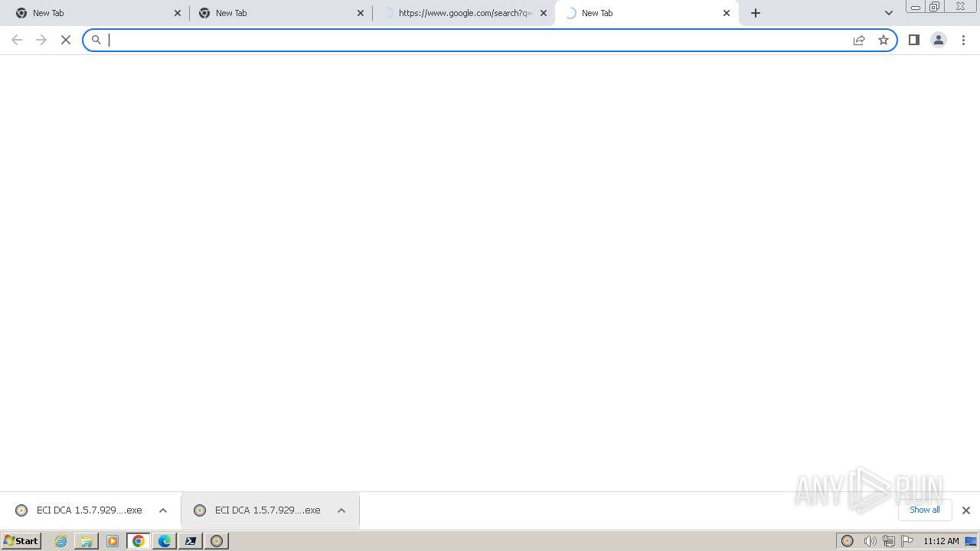Close the active New Tab
The width and height of the screenshot is (980, 551).
pos(727,13)
